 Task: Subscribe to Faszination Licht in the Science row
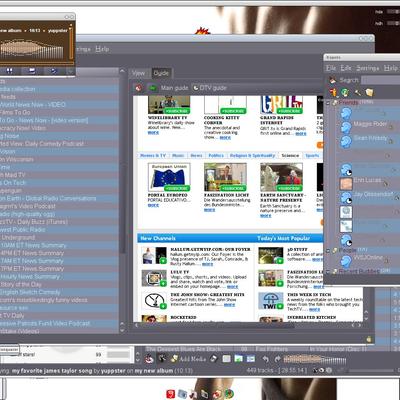pyautogui.click(x=233, y=188)
